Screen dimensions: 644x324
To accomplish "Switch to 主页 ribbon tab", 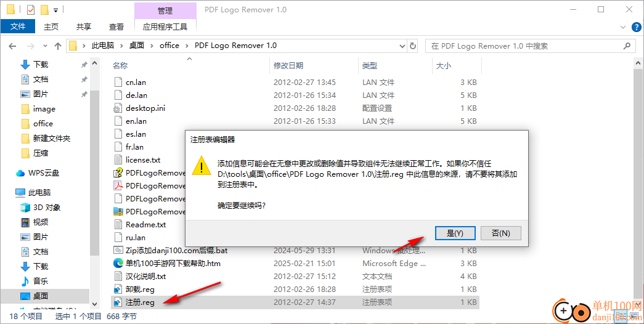I will [51, 26].
